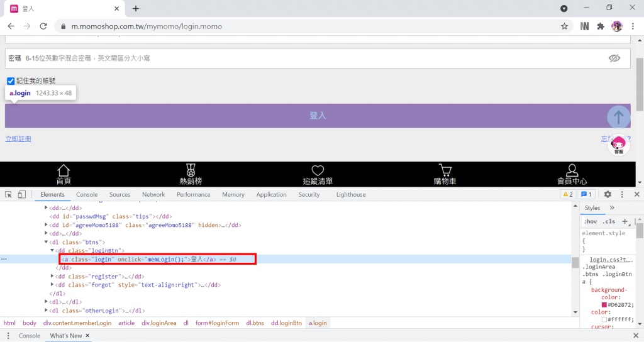Viewport: 644px width, 342px height.
Task: Open the Application tab
Action: 271,195
